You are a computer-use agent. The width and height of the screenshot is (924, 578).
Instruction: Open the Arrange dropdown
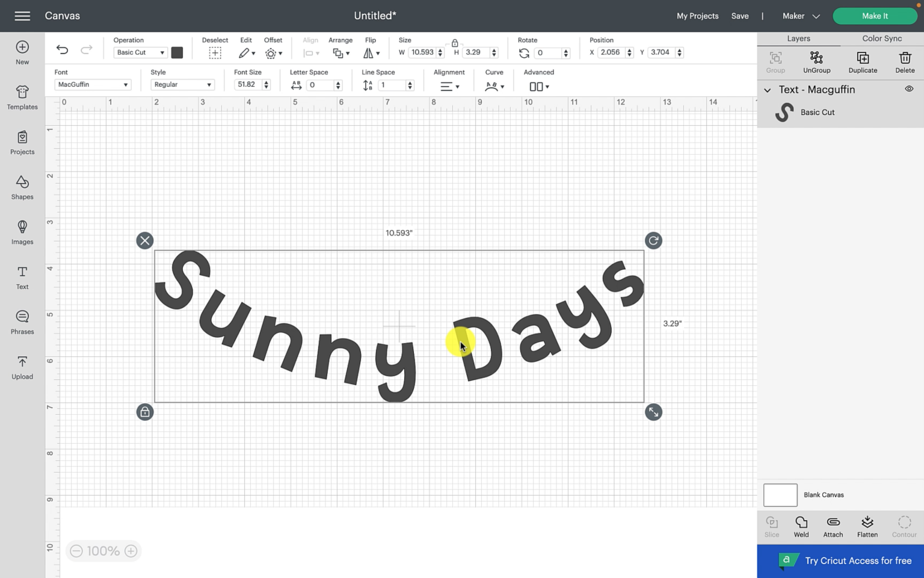pyautogui.click(x=341, y=53)
